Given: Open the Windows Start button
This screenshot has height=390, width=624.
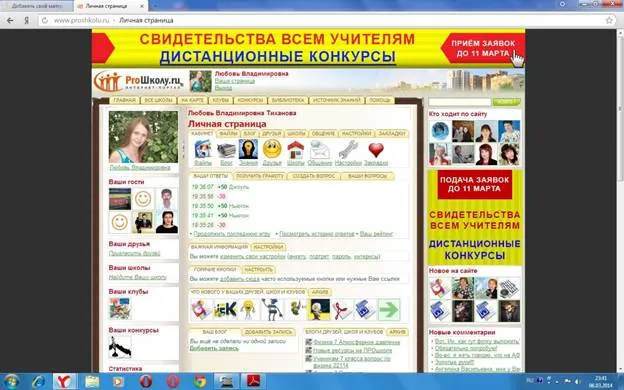Looking at the screenshot, I should [x=11, y=382].
